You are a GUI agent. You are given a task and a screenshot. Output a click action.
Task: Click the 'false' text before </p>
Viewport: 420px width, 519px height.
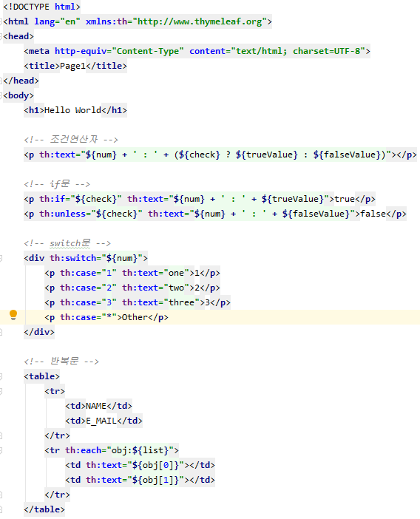coord(373,214)
